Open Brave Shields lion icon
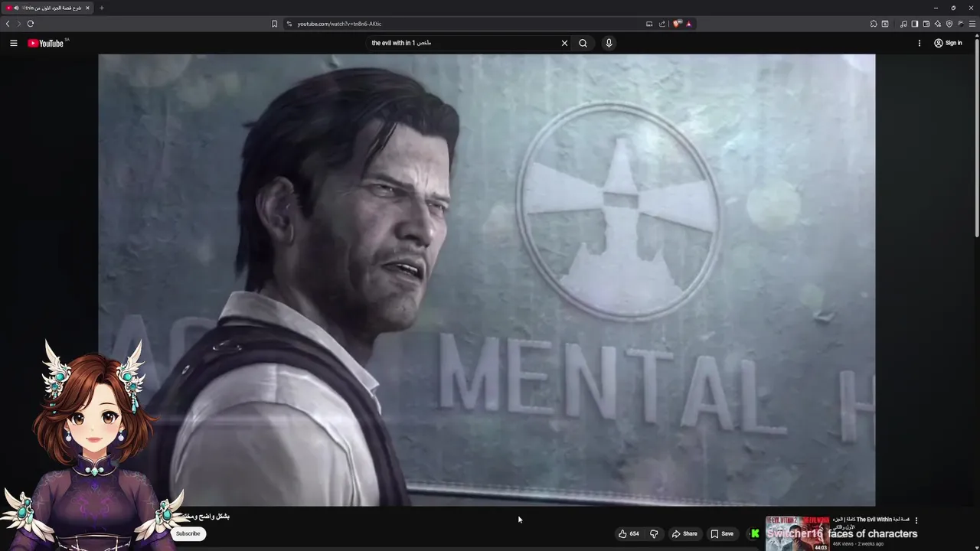 click(x=677, y=24)
